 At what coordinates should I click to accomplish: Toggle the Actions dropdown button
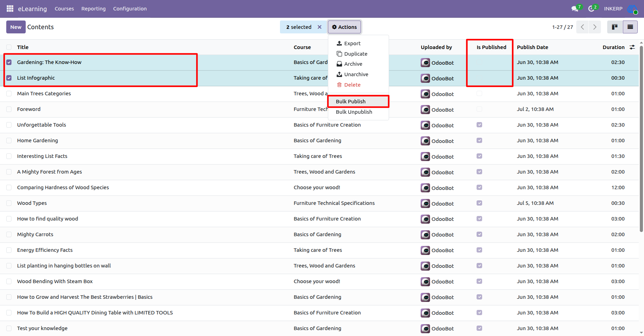(345, 27)
